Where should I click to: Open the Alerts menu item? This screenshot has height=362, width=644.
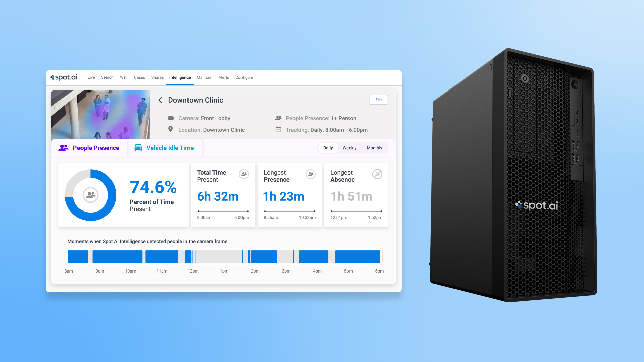(x=224, y=77)
